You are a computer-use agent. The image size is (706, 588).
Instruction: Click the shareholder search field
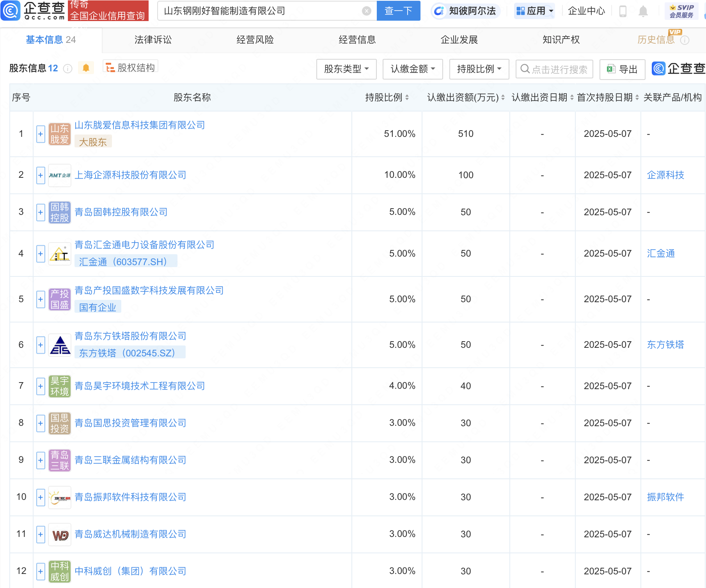click(554, 69)
